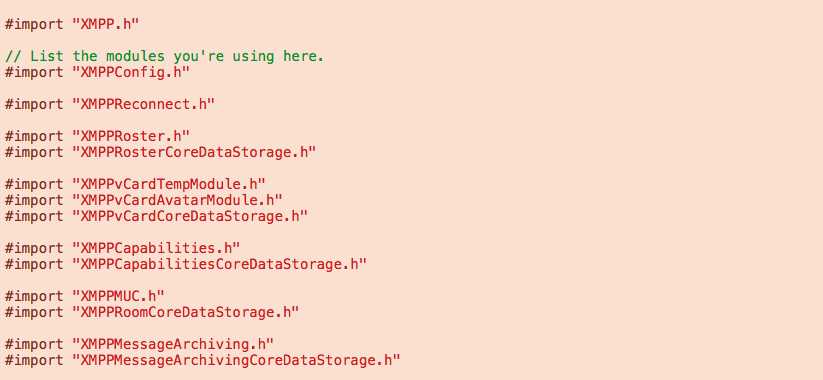Click the "XMPPCapabilities.h" import string
Viewport: 823px width, 380px height.
coord(156,248)
